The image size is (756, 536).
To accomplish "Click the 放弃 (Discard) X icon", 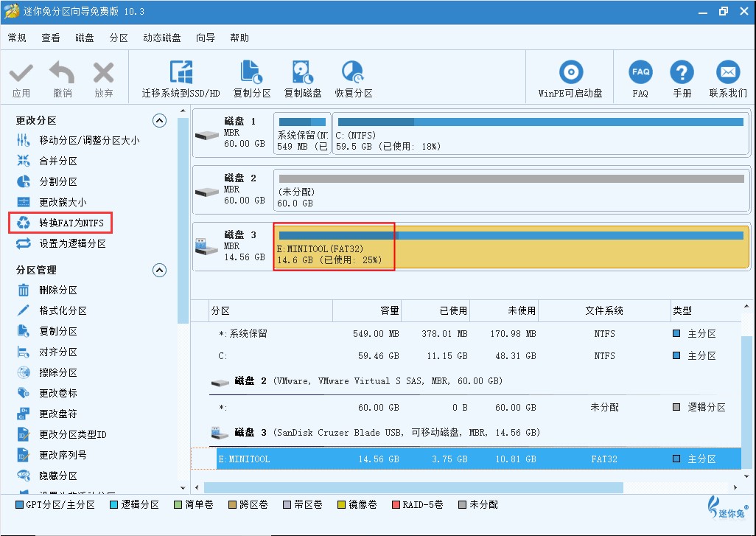I will pos(103,73).
